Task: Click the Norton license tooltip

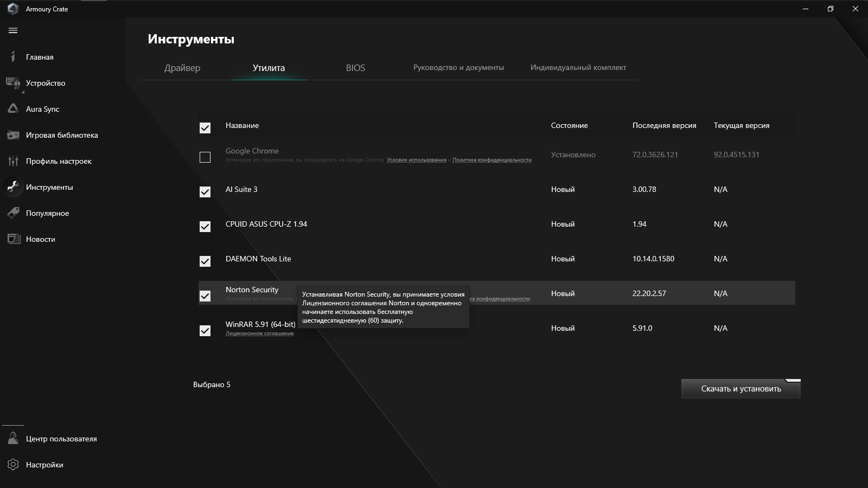Action: [x=384, y=307]
